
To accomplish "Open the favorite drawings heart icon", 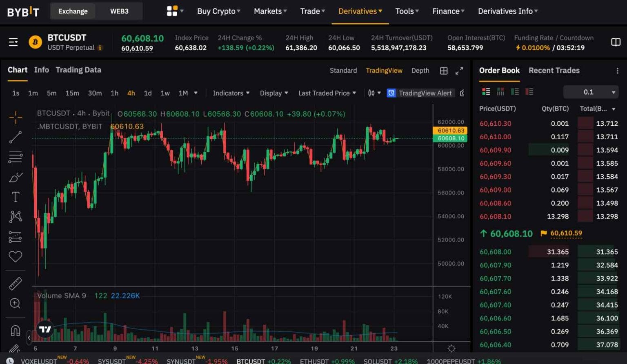I will coord(16,257).
